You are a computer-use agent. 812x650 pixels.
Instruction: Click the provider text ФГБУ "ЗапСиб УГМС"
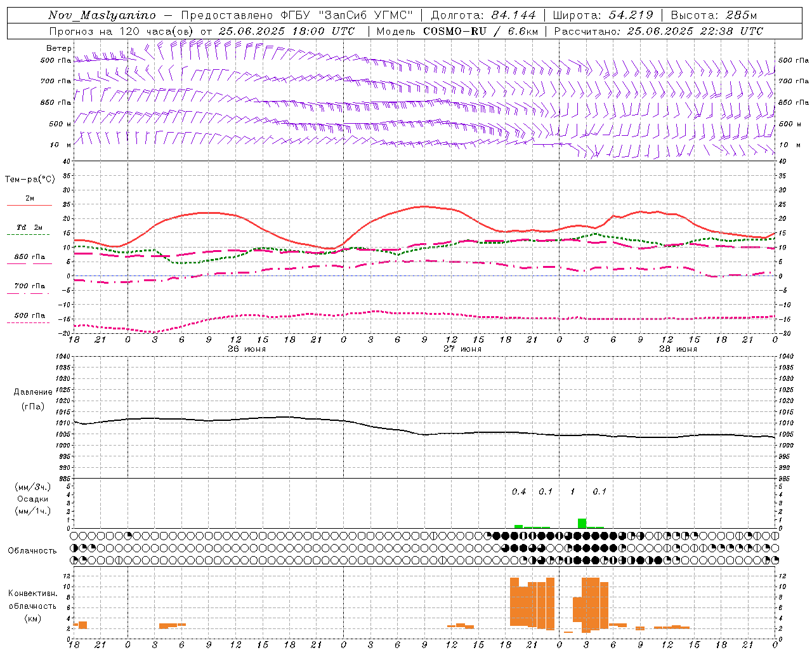tap(347, 15)
